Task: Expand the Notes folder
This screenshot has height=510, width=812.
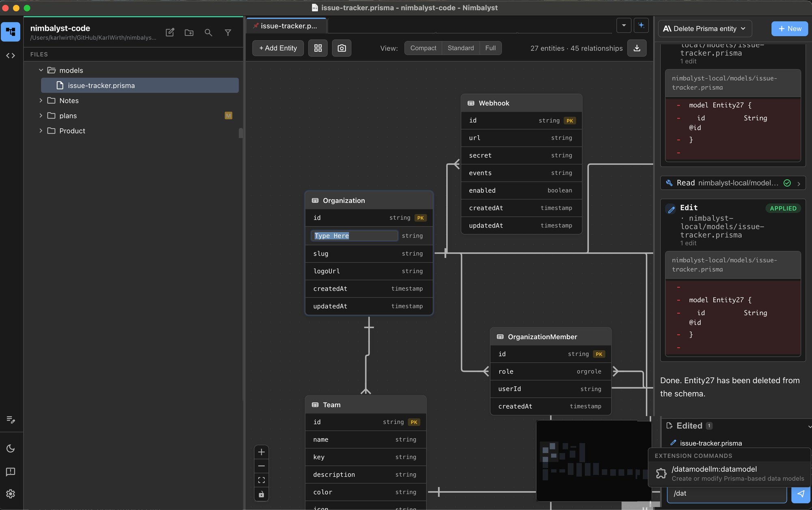Action: coord(69,100)
